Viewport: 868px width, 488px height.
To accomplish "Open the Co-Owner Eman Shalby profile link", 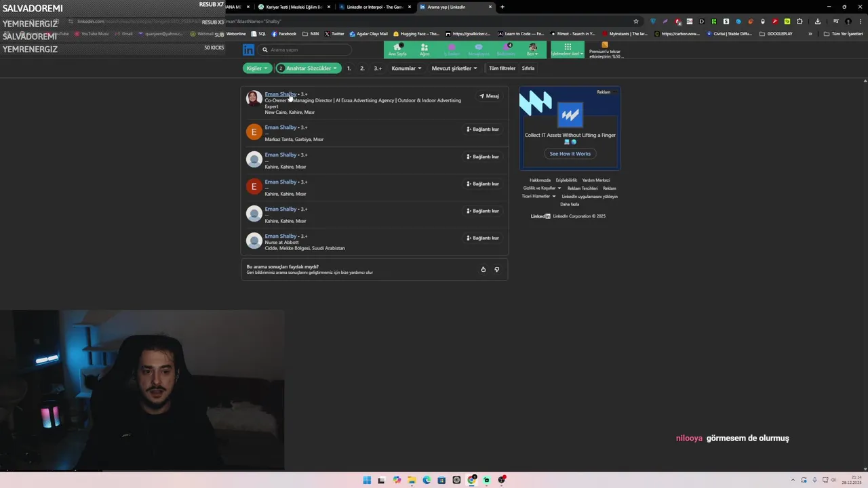I will [281, 94].
